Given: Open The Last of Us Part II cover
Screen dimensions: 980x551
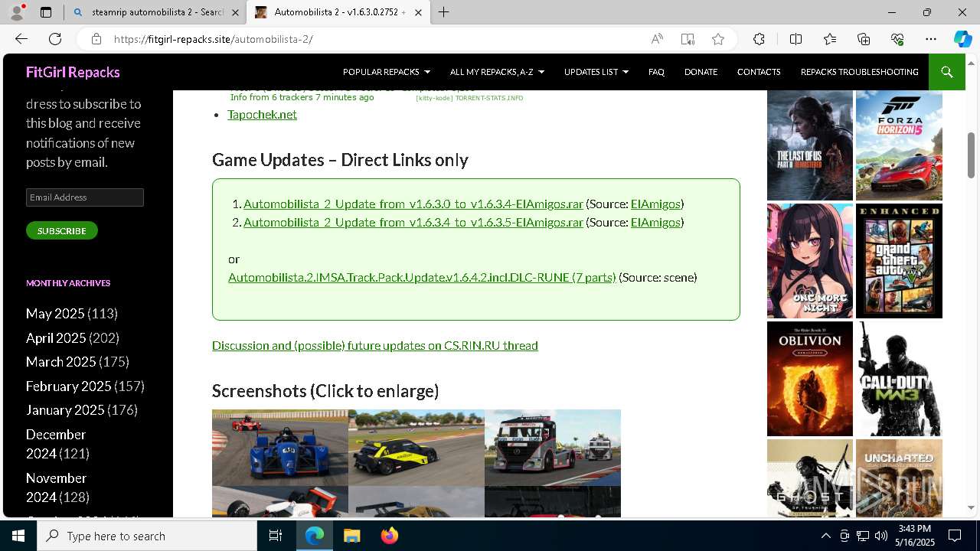Looking at the screenshot, I should pyautogui.click(x=810, y=145).
